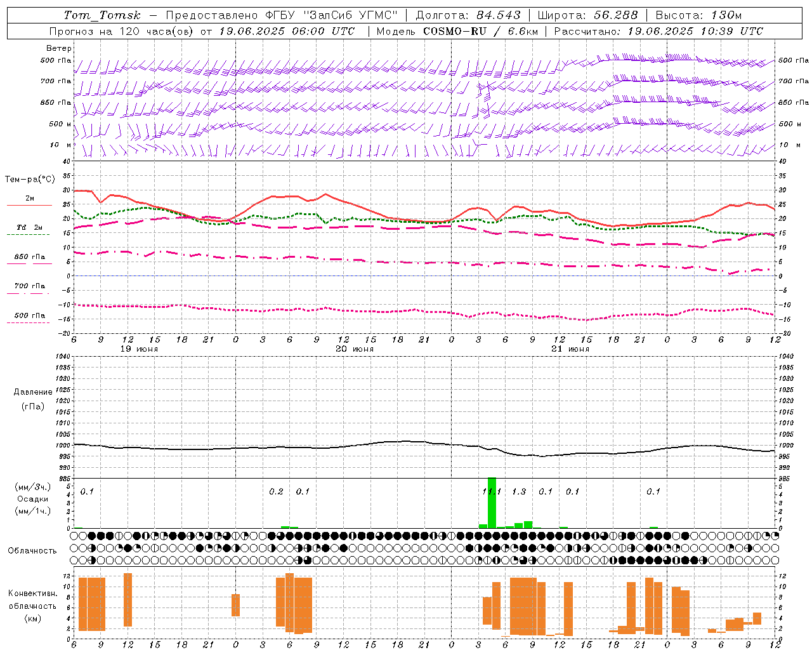Click the Прогноз на 120 часа(ов) text
The height and width of the screenshot is (650, 812).
pyautogui.click(x=122, y=31)
